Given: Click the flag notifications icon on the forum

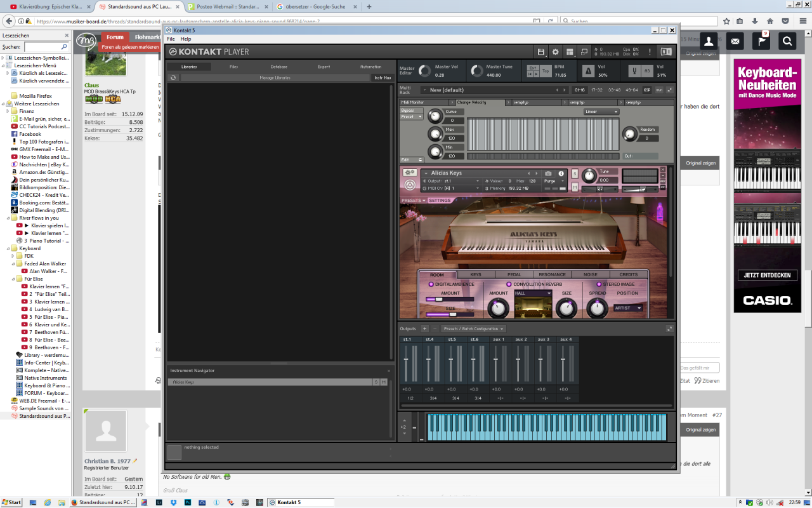Looking at the screenshot, I should tap(761, 41).
